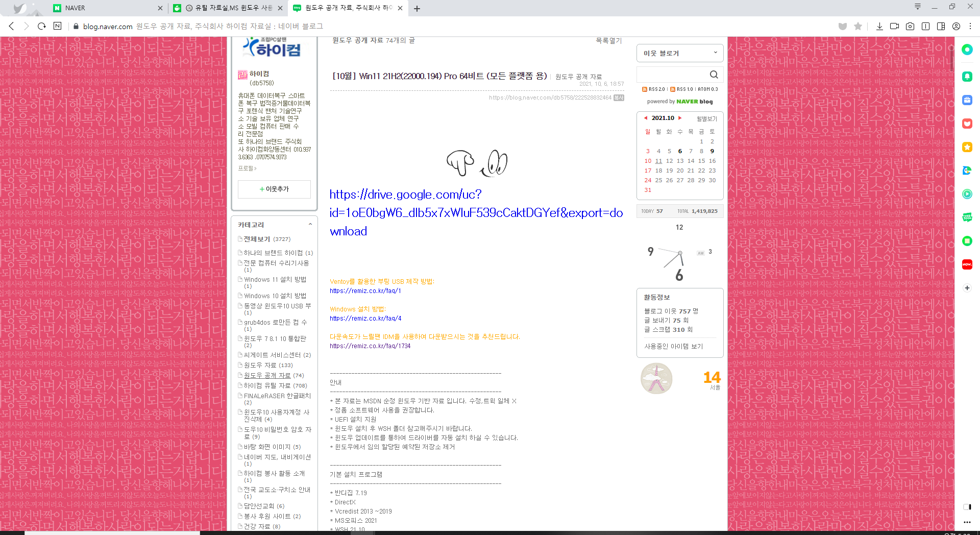This screenshot has width=980, height=535.
Task: Close the NAVER tab
Action: (160, 8)
